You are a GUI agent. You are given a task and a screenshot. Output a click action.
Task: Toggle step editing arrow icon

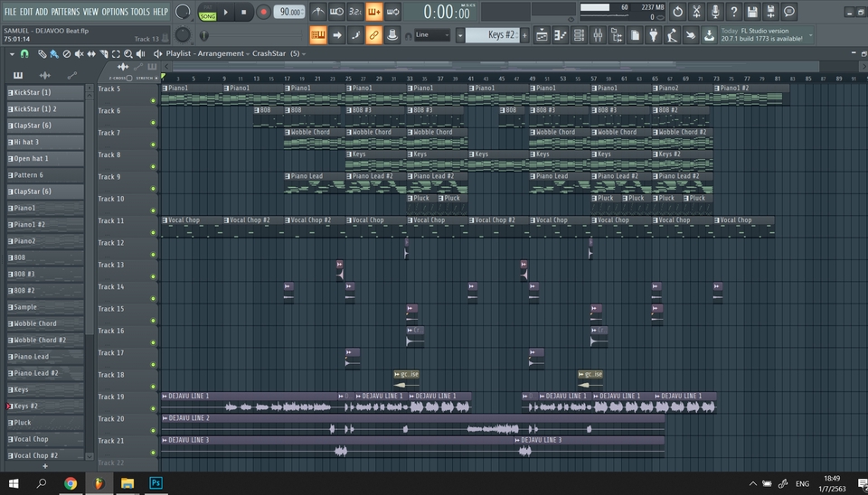[336, 35]
